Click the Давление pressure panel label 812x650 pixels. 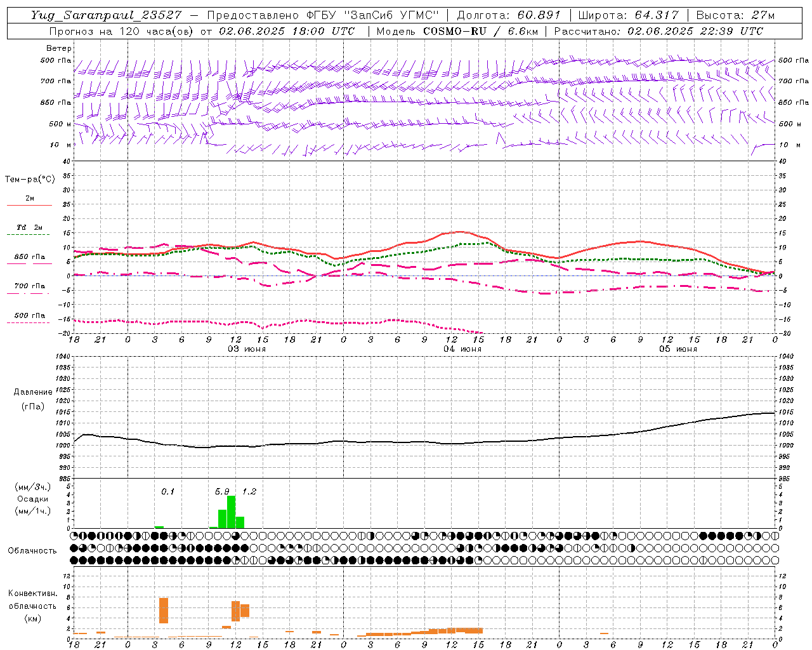coord(33,392)
